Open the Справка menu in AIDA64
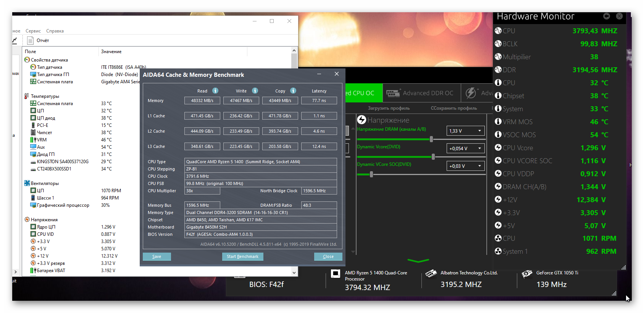Screen dimensions: 644x313 pos(55,31)
